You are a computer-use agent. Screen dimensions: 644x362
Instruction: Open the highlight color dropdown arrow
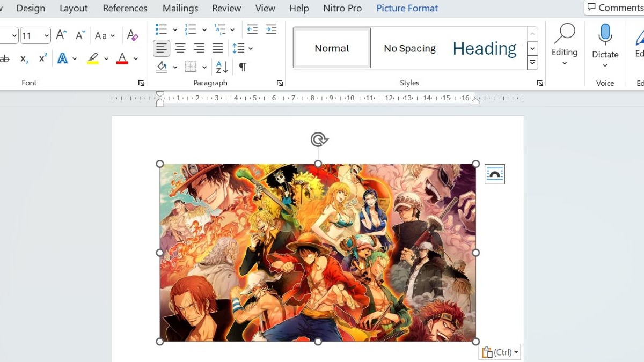pyautogui.click(x=106, y=58)
